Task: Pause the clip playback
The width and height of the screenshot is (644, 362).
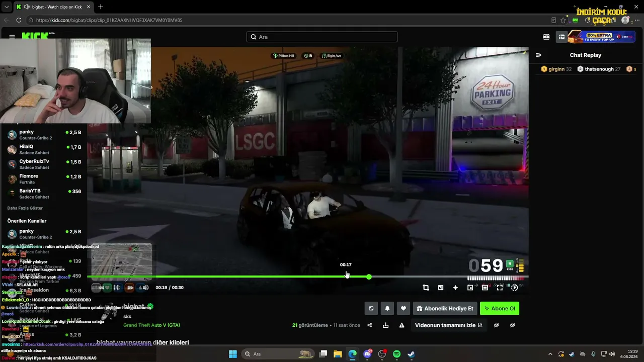Action: [117, 288]
